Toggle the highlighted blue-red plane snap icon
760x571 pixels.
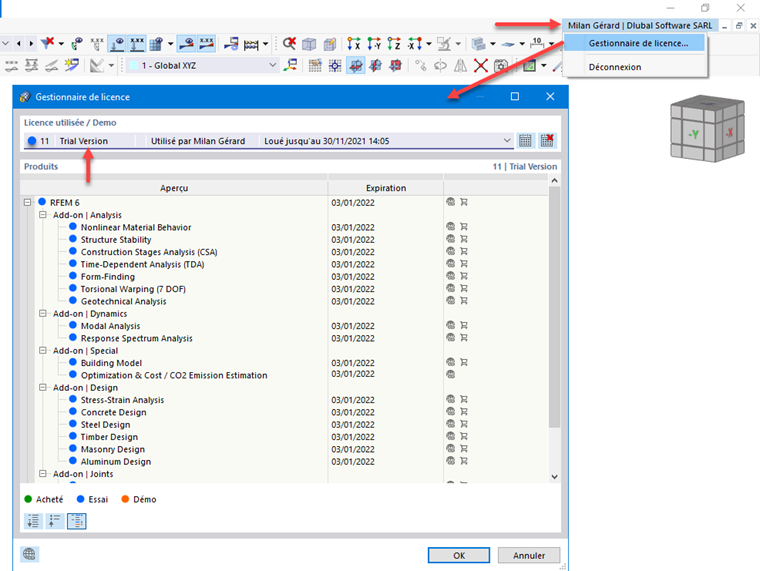coord(356,65)
